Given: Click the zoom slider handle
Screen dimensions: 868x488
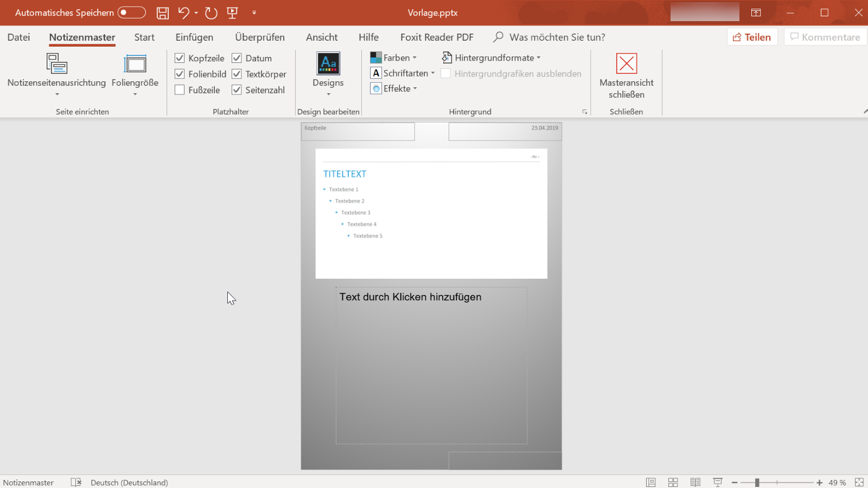Looking at the screenshot, I should tap(757, 482).
